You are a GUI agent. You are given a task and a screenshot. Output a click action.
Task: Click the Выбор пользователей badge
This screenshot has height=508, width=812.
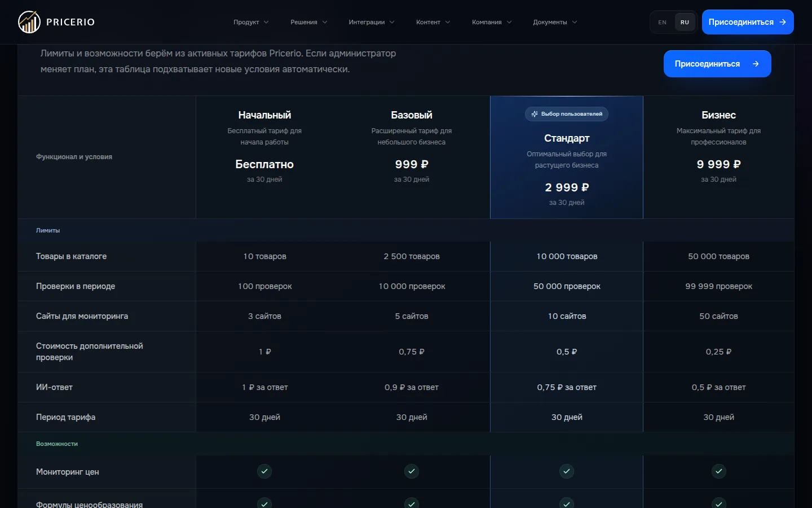click(567, 114)
